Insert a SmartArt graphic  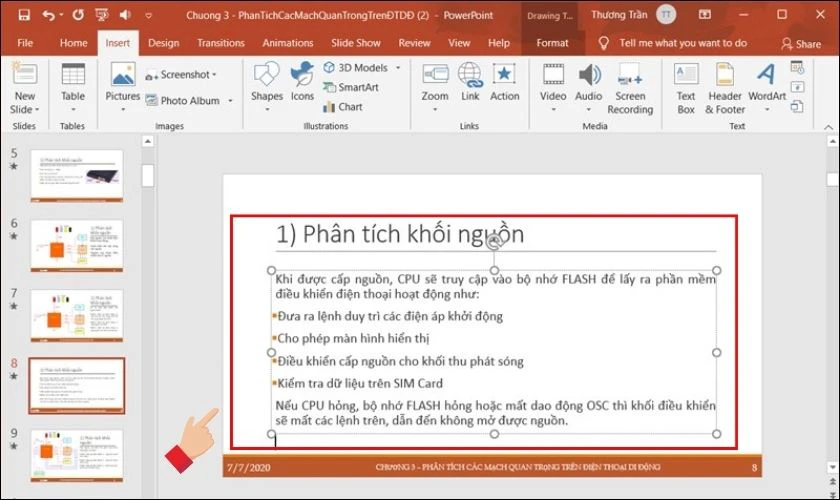[x=351, y=87]
